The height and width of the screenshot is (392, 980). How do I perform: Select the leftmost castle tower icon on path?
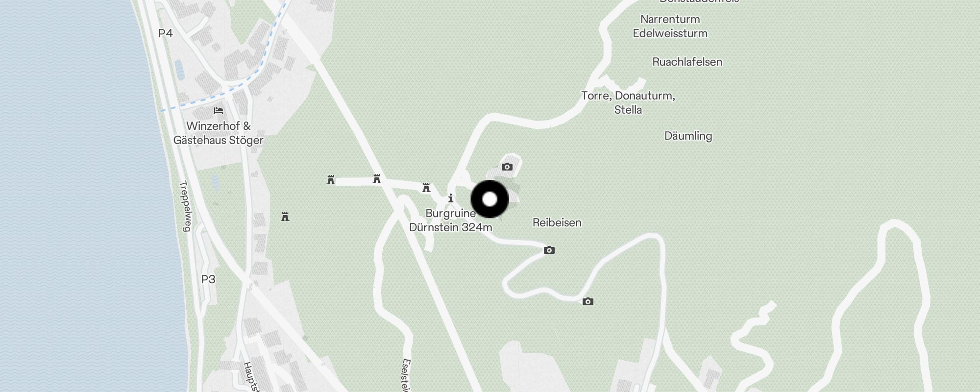[331, 180]
